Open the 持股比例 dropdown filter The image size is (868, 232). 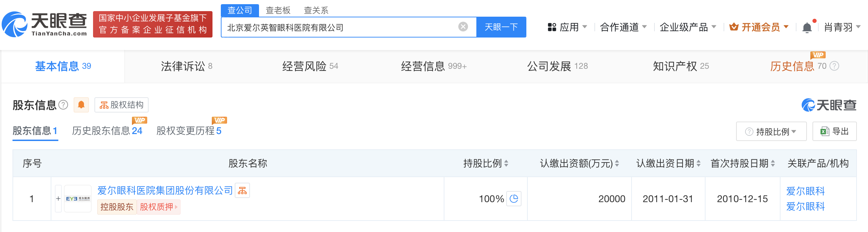pos(771,132)
